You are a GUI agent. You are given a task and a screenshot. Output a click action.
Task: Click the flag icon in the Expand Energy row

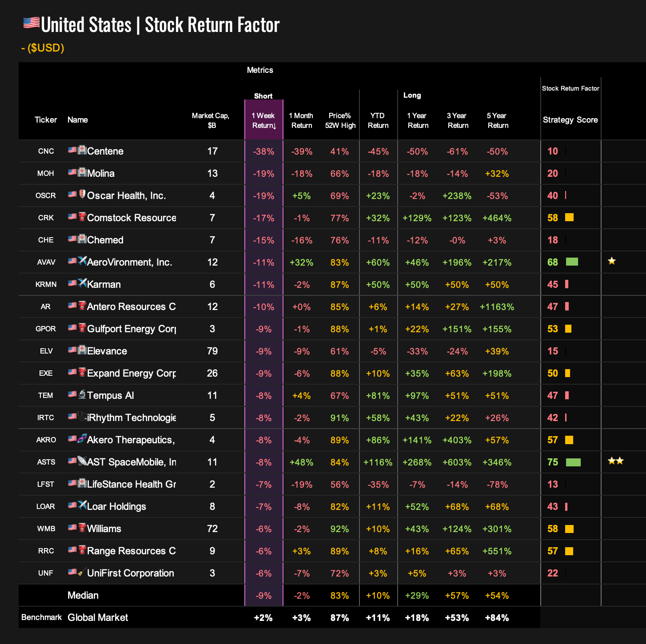[72, 372]
